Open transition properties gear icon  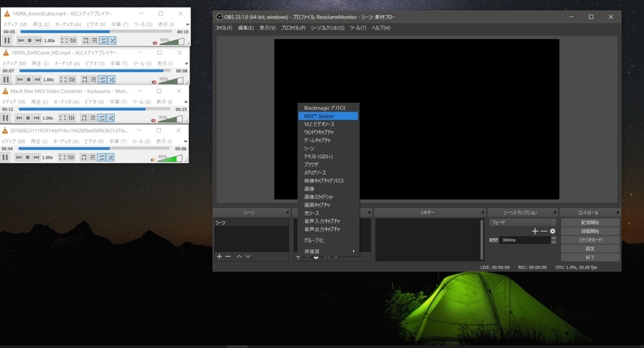point(553,231)
